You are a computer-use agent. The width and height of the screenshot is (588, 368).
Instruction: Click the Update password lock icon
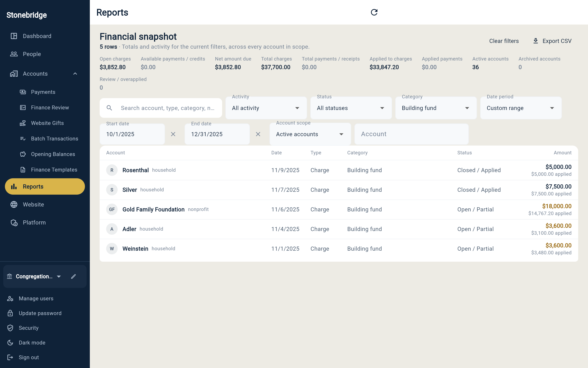point(10,313)
